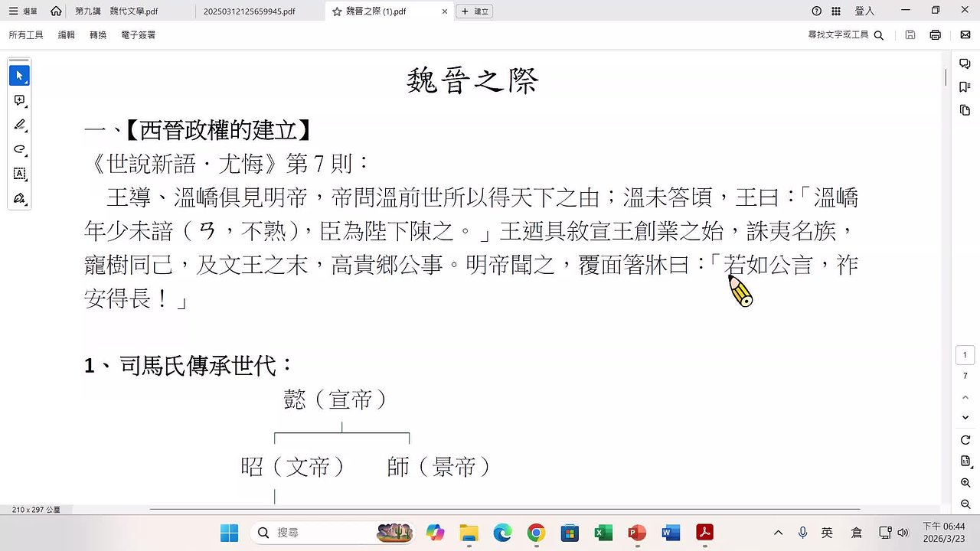980x551 pixels.
Task: Open the Add Comment tool
Action: pyautogui.click(x=19, y=100)
